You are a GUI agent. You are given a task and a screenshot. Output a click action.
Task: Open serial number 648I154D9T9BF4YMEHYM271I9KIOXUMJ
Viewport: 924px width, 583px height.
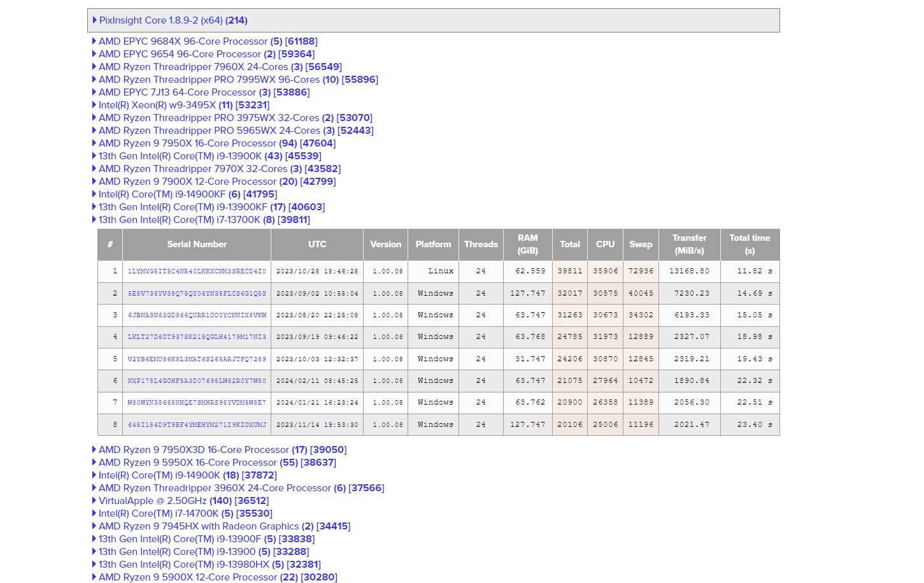tap(197, 425)
